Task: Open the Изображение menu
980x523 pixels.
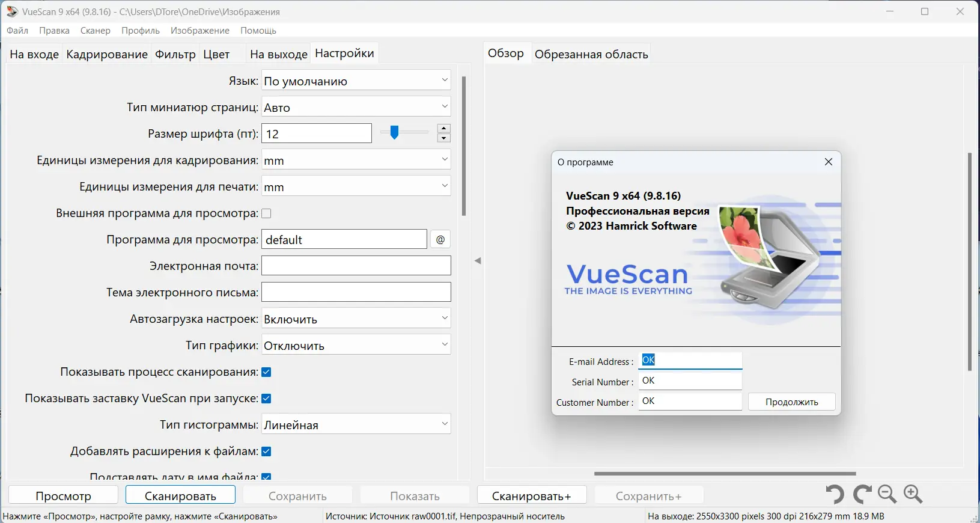Action: (200, 31)
